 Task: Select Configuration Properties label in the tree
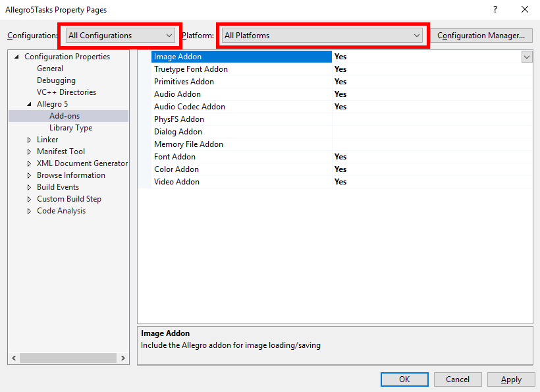pyautogui.click(x=67, y=57)
